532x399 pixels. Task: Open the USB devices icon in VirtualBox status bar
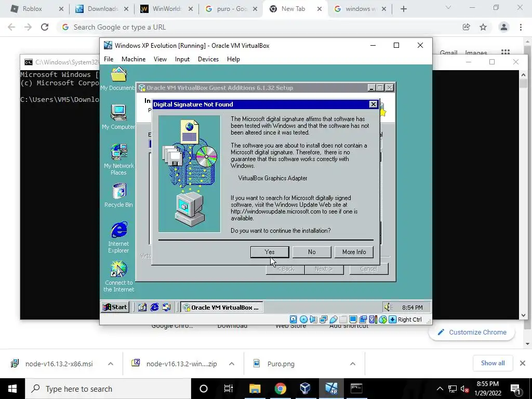[333, 320]
